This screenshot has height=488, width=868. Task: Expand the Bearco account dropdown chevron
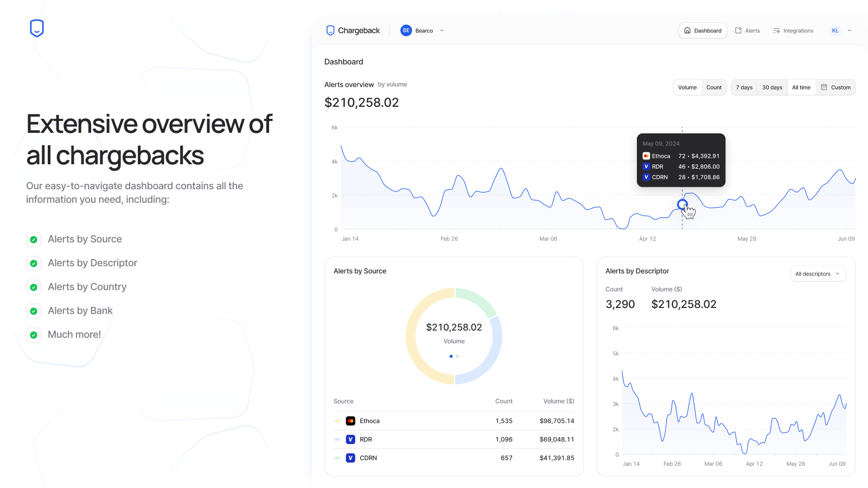442,31
